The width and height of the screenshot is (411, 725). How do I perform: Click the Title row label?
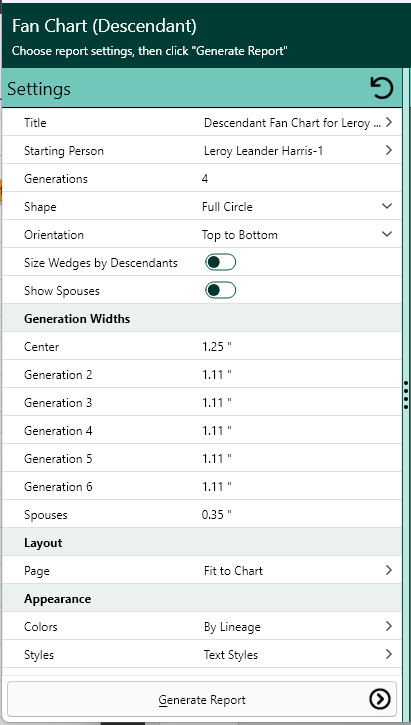pyautogui.click(x=35, y=123)
